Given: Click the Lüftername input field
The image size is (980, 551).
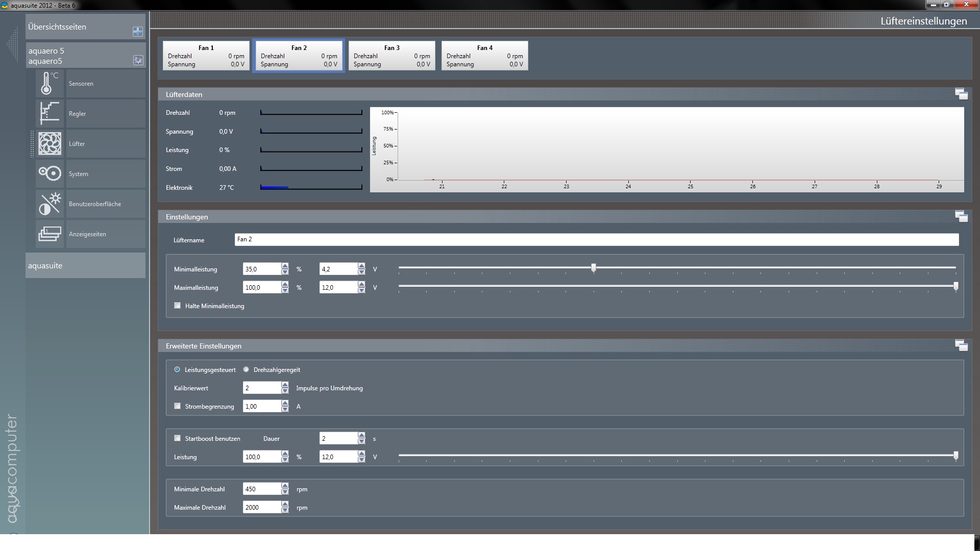Looking at the screenshot, I should [x=596, y=239].
